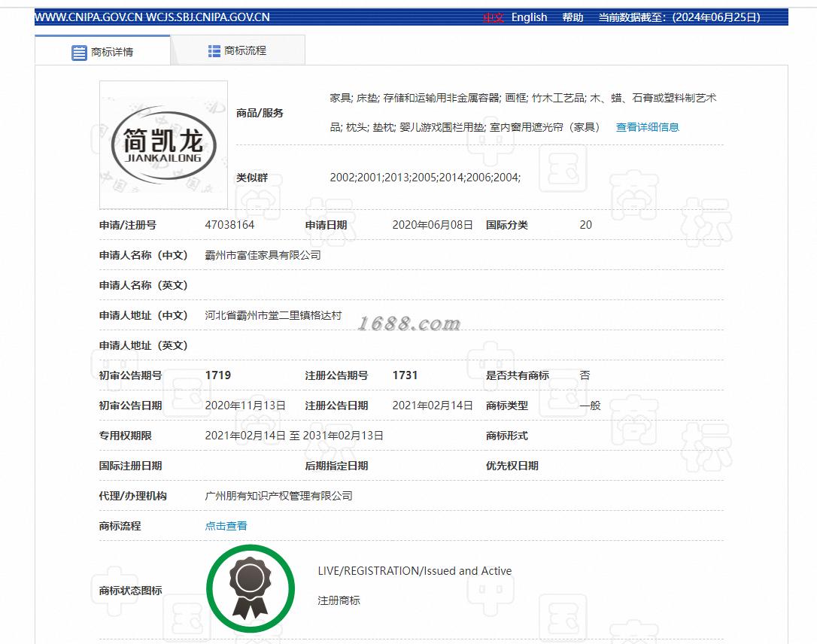Screen dimensions: 817x644
Task: Open 查看详细信息 for goods and services
Action: tap(647, 127)
